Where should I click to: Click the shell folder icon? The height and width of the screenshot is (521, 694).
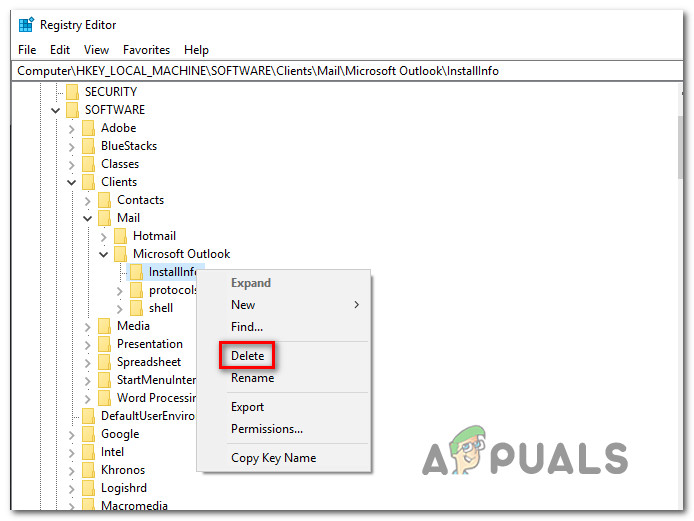136,309
